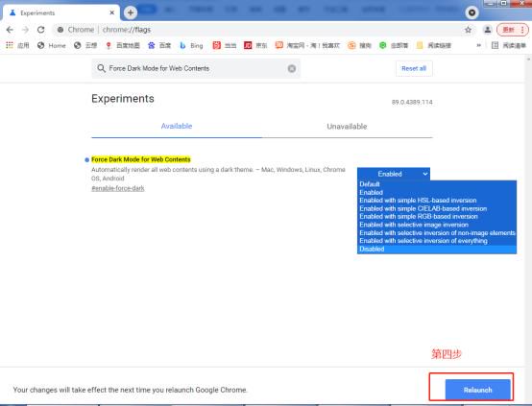The width and height of the screenshot is (532, 406).
Task: Open the Dangdang red-icon bookmark
Action: pos(225,45)
